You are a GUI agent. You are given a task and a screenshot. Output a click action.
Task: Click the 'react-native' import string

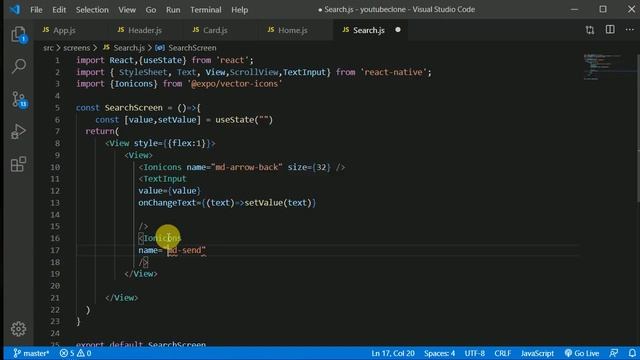(x=393, y=72)
